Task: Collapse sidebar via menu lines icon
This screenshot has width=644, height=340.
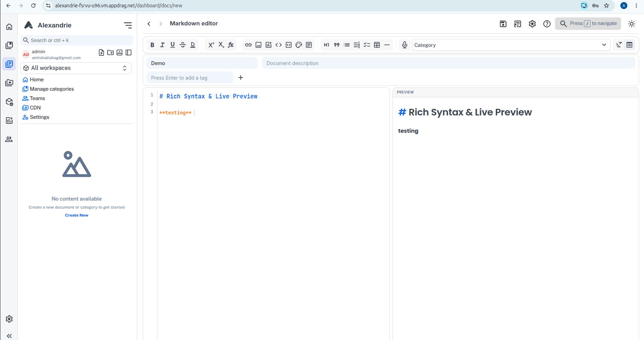Action: [x=128, y=25]
